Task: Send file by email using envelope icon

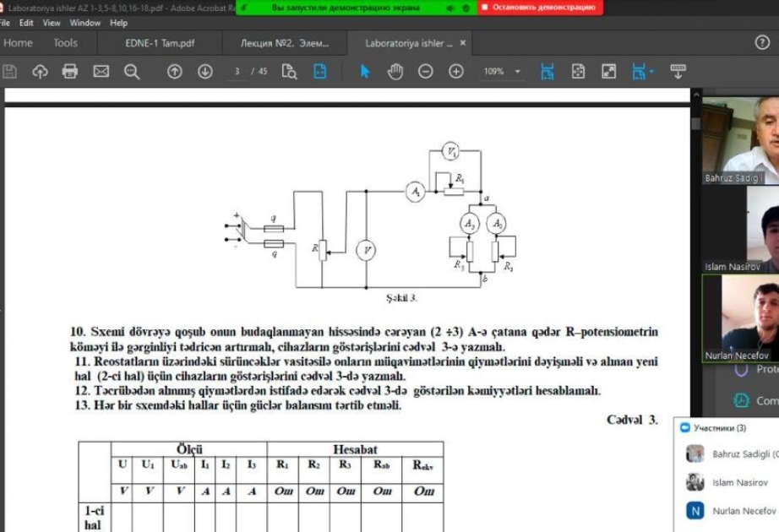Action: tap(101, 72)
